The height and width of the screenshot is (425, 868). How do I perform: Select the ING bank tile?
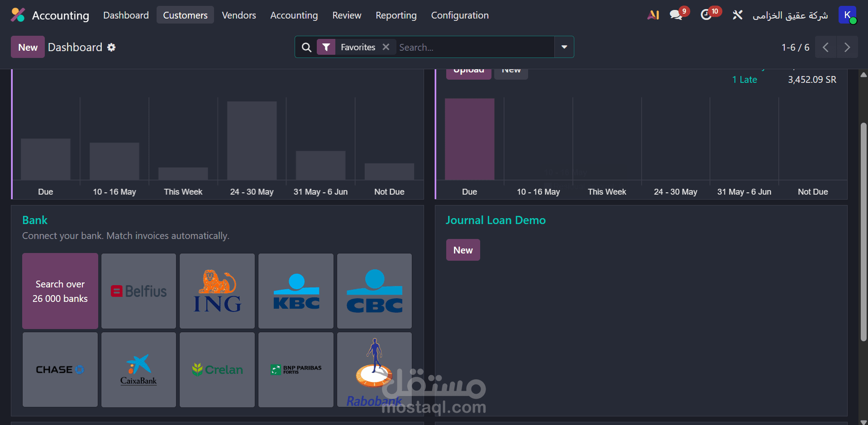click(217, 291)
